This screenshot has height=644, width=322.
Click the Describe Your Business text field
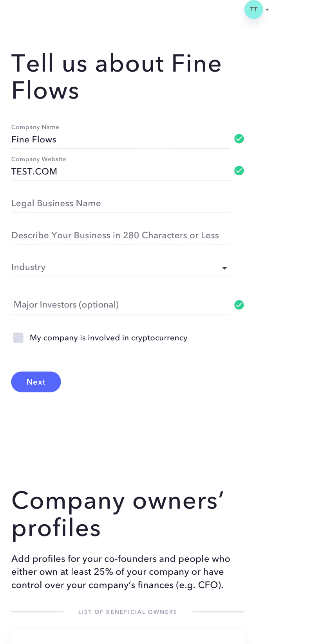tap(121, 236)
